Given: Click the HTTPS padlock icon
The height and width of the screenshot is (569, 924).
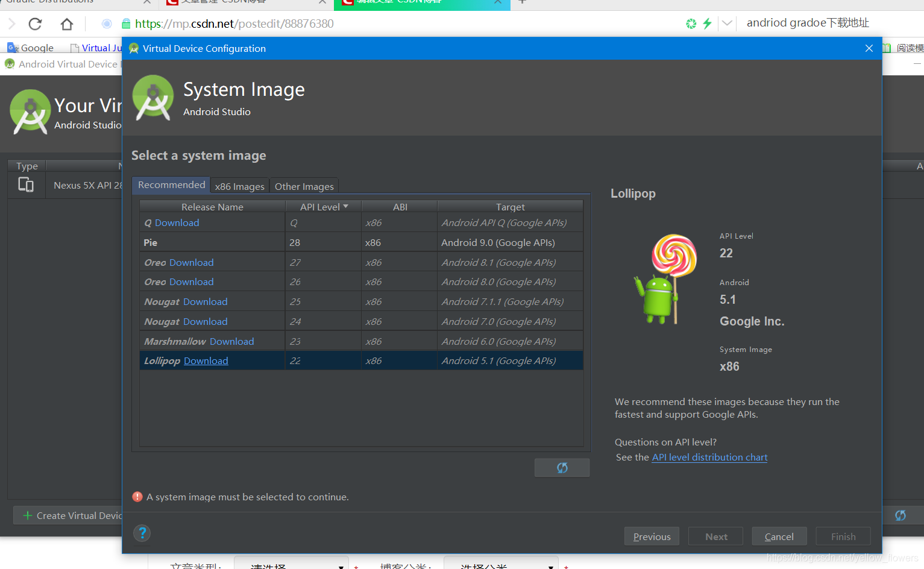Looking at the screenshot, I should coord(126,24).
